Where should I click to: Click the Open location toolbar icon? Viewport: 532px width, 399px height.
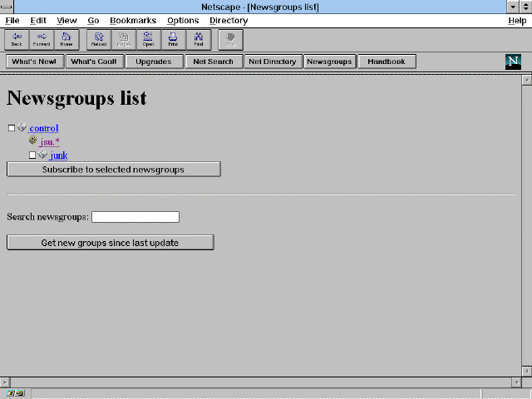[x=148, y=40]
